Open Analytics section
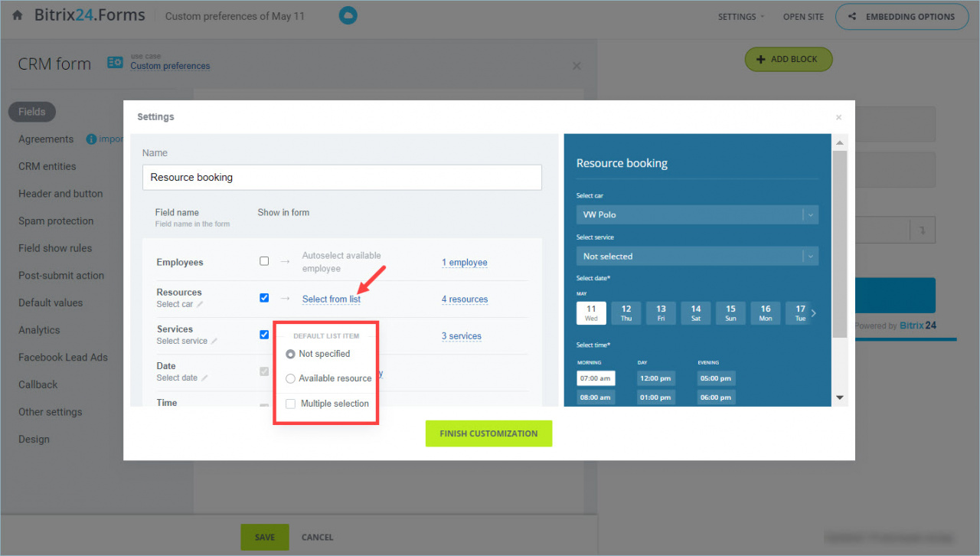The image size is (980, 556). (x=39, y=330)
